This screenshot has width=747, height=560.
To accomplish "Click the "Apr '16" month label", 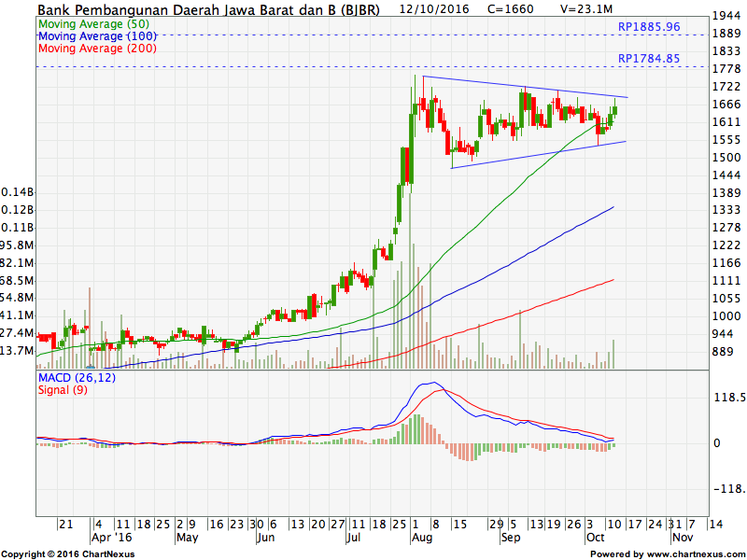I will click(x=111, y=538).
